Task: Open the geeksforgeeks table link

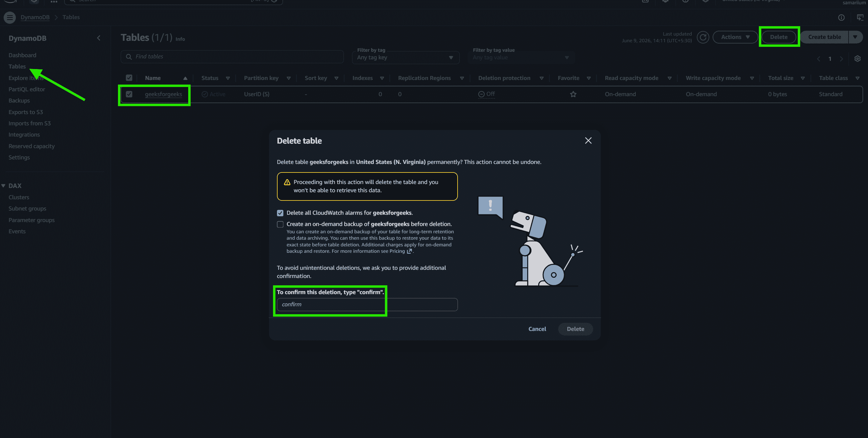Action: [164, 94]
